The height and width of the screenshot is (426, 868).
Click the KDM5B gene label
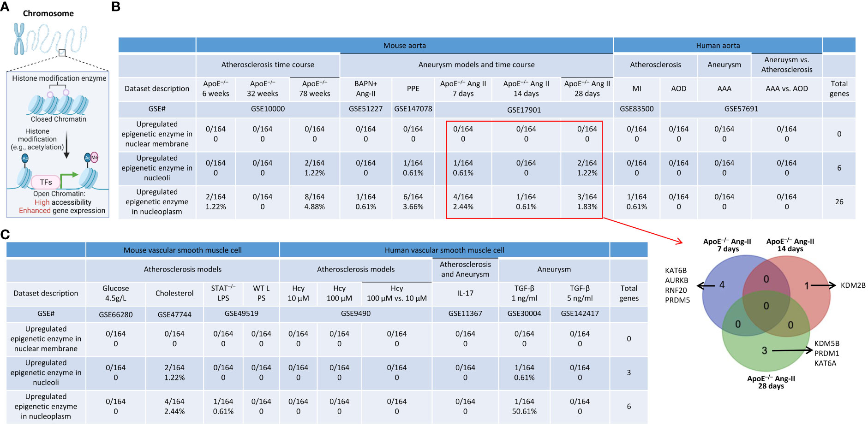pos(827,343)
